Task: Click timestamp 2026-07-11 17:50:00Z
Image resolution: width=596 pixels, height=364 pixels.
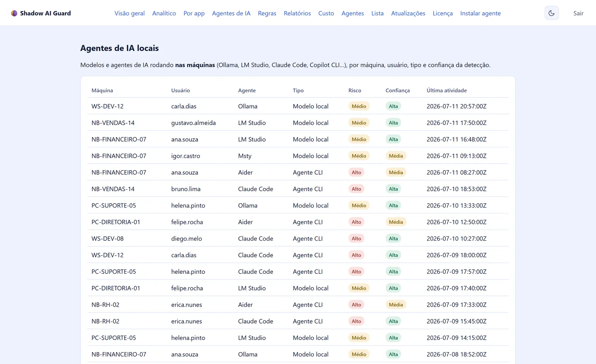Action: [x=456, y=123]
